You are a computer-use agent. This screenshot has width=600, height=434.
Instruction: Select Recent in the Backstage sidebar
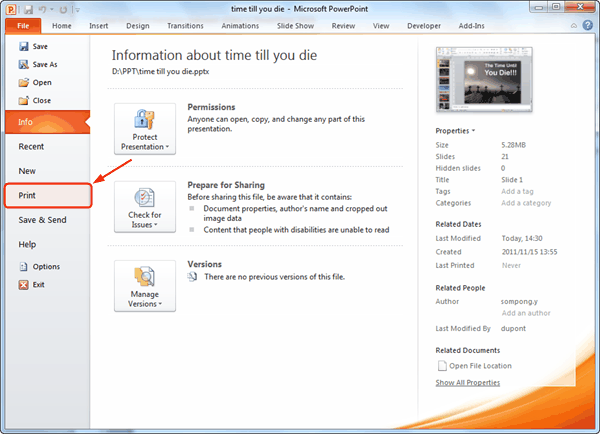point(48,147)
